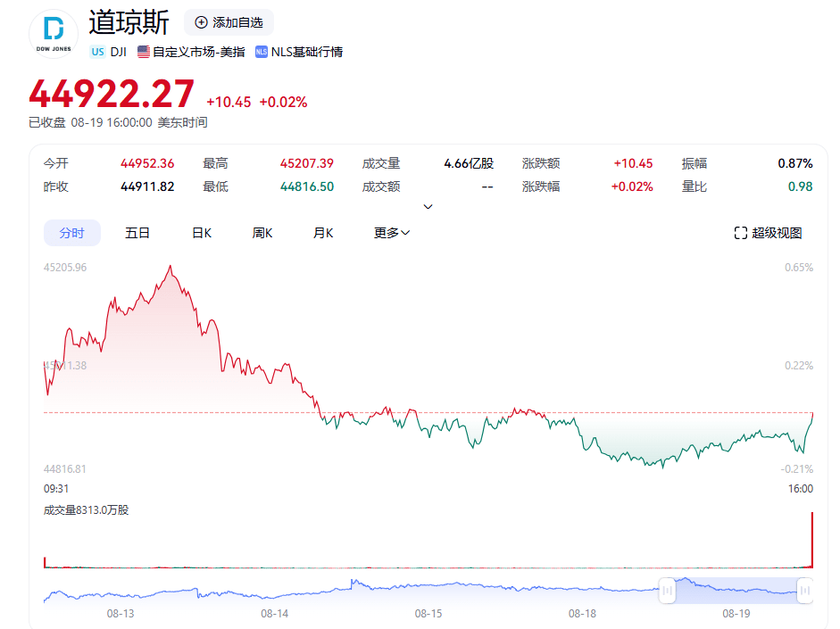
Task: Switch to the 日K chart tab
Action: [x=202, y=233]
